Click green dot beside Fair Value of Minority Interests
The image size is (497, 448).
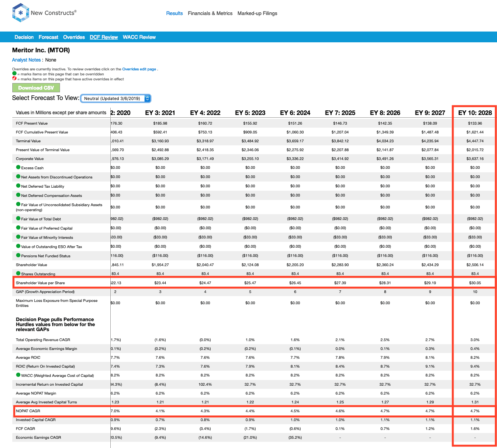[18, 237]
